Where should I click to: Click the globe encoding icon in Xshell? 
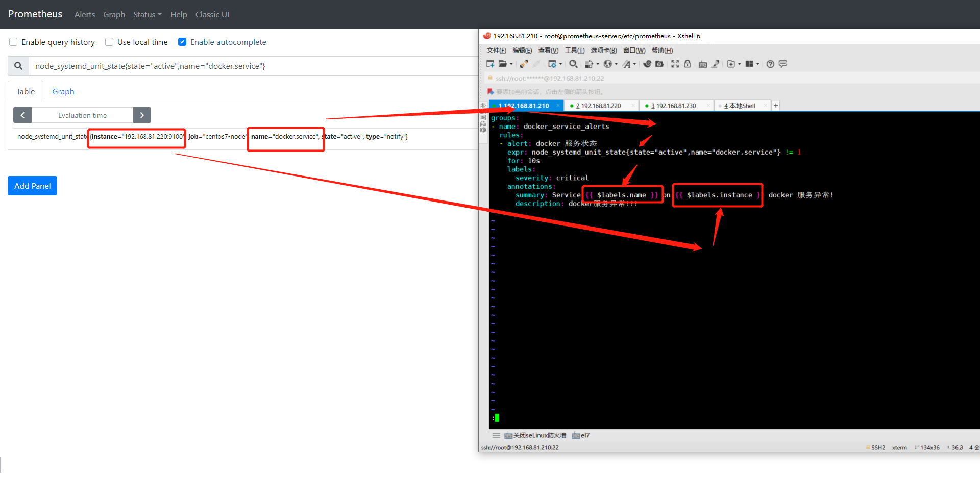click(609, 64)
